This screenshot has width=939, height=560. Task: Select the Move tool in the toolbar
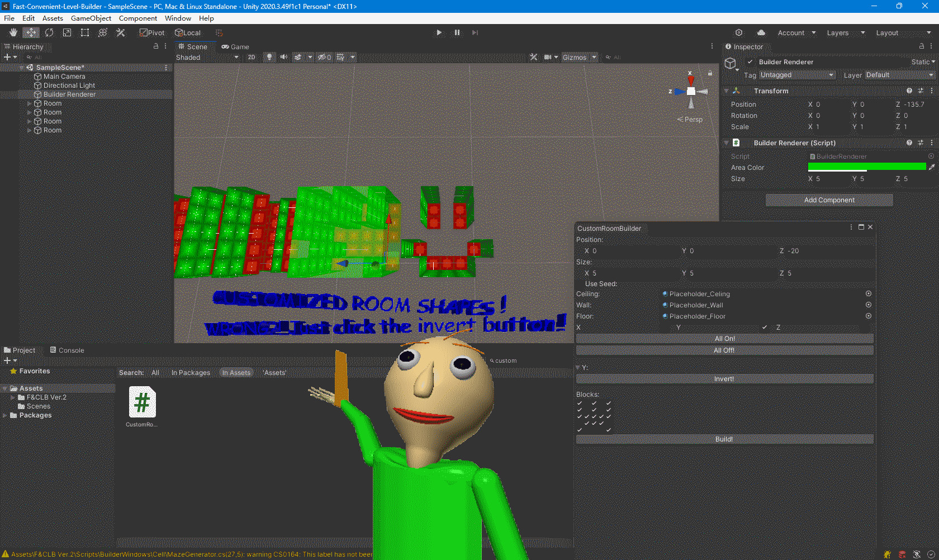(x=31, y=32)
